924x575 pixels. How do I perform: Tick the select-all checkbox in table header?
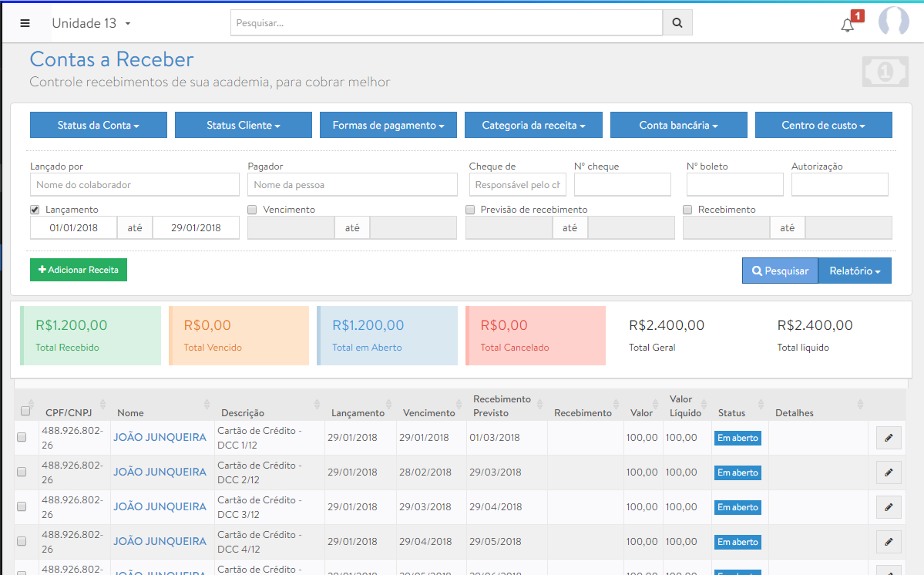(25, 411)
